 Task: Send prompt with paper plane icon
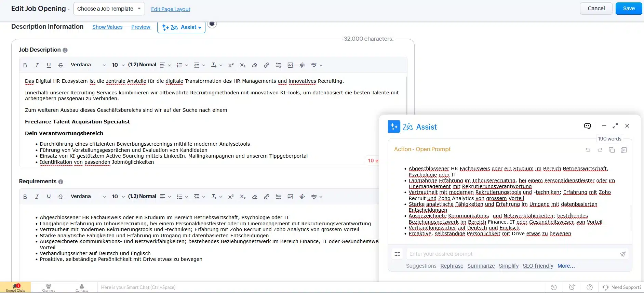point(622,254)
